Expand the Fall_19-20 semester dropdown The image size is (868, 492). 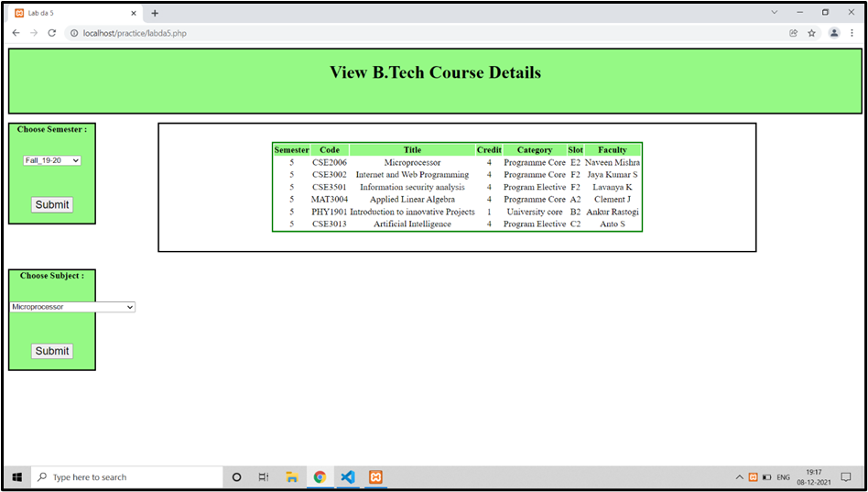[x=52, y=160]
